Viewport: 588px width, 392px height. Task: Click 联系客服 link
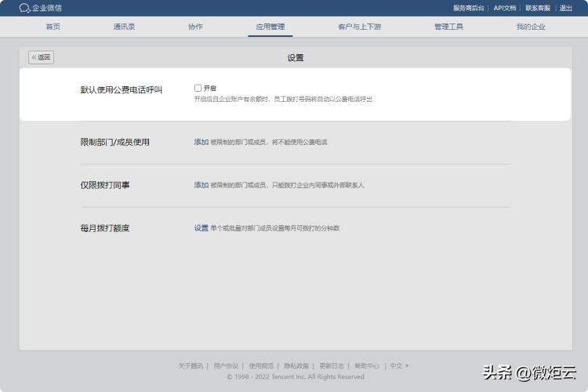coord(538,8)
